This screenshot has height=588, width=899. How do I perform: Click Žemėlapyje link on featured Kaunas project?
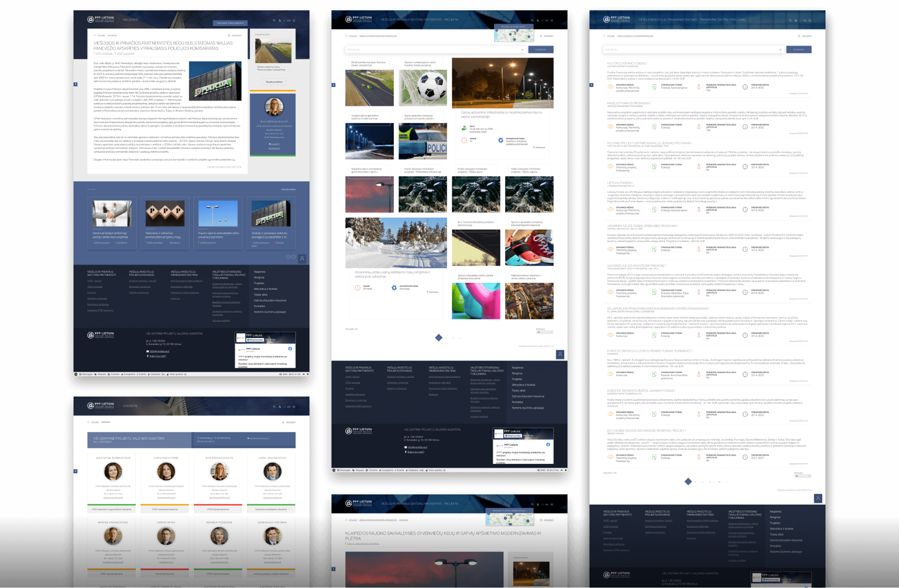coord(539,147)
